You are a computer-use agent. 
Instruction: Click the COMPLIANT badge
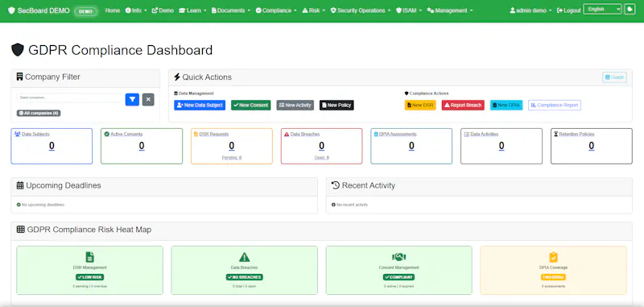coord(398,277)
